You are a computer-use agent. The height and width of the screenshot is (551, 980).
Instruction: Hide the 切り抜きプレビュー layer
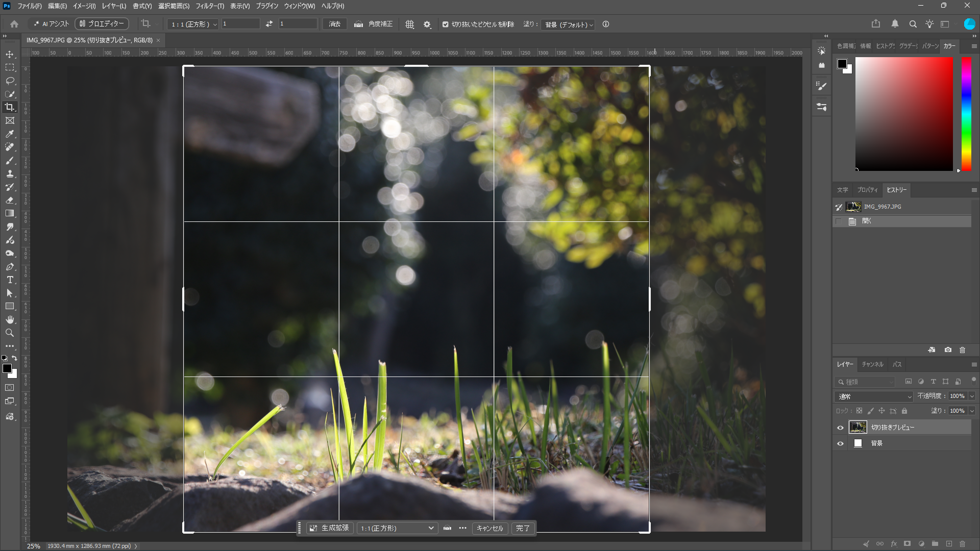[840, 428]
